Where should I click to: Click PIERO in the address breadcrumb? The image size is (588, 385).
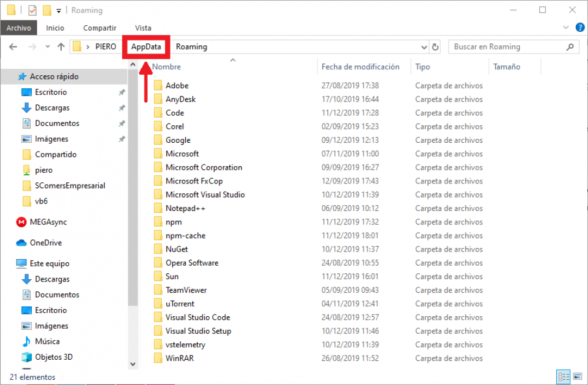click(x=106, y=47)
